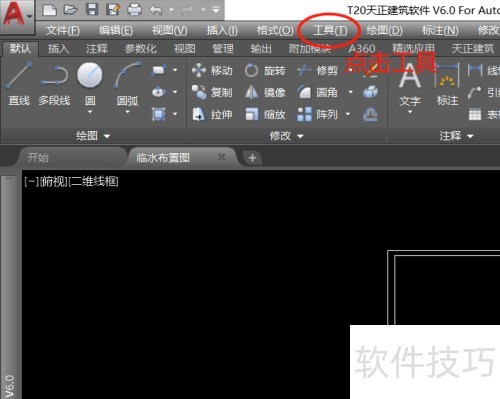Viewport: 500px width, 399px height.
Task: Select the 缩放 scale tool
Action: pos(265,114)
